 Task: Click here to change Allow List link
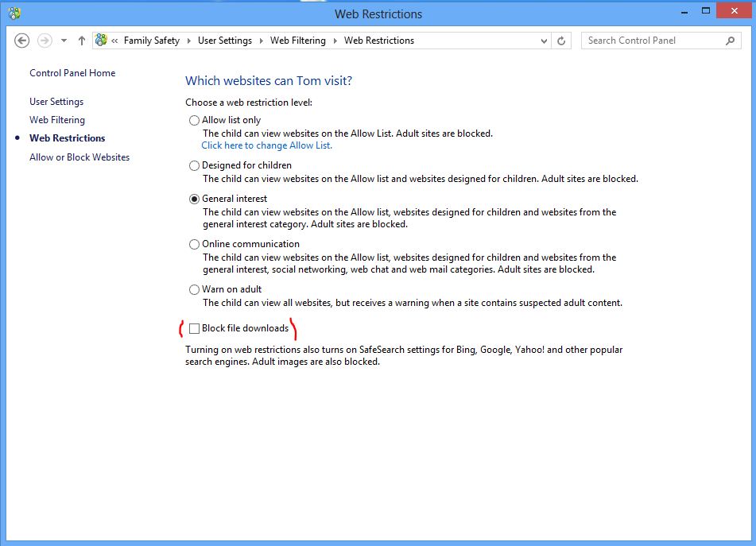266,145
